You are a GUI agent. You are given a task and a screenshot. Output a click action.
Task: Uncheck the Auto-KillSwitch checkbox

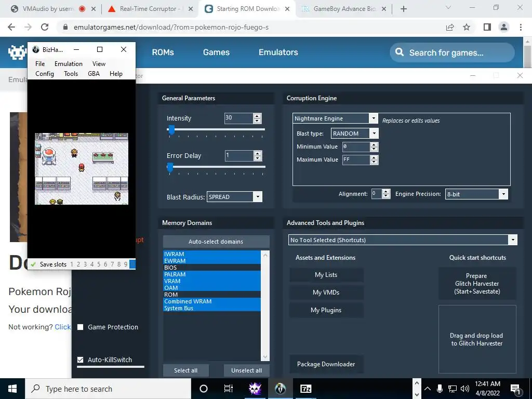pyautogui.click(x=81, y=360)
